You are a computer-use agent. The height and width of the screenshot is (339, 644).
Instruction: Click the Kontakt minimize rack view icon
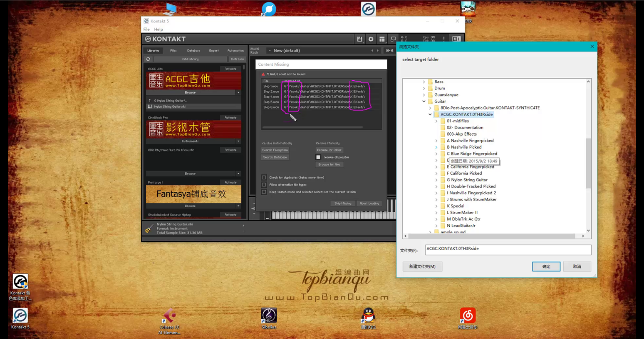coord(393,39)
